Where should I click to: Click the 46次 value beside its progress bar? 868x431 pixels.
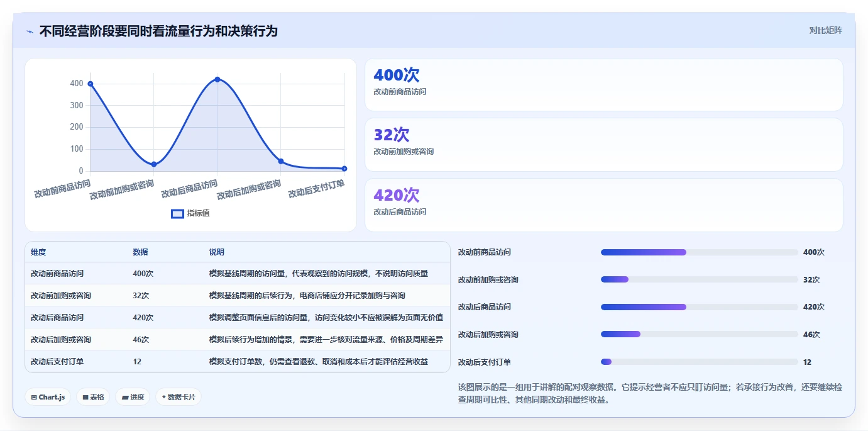point(811,334)
